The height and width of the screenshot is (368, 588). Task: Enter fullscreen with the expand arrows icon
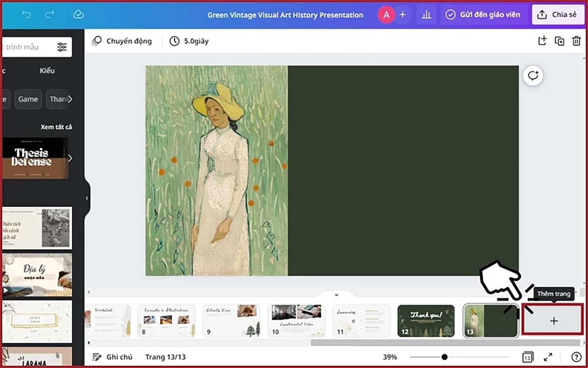pyautogui.click(x=548, y=357)
